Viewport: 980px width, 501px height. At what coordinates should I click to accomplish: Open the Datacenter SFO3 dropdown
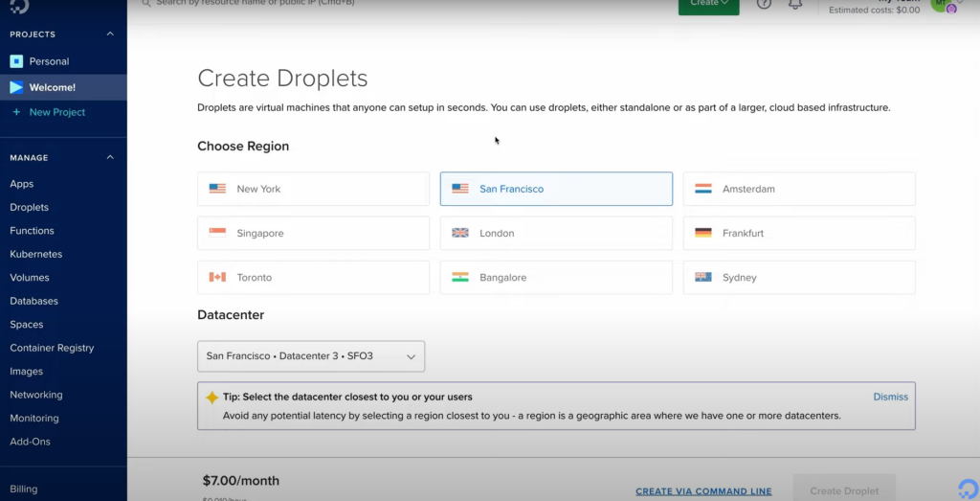[x=311, y=356]
